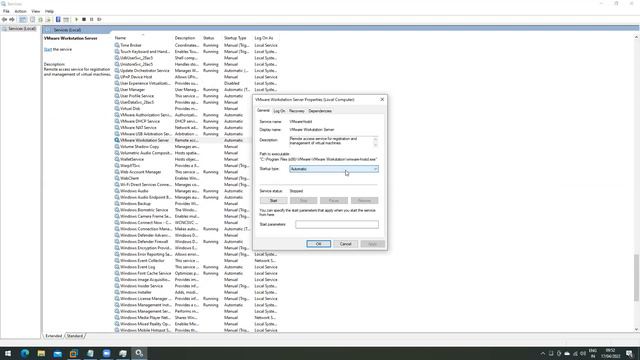
Task: Select the Windows Font Cache Service row
Action: (x=196, y=273)
